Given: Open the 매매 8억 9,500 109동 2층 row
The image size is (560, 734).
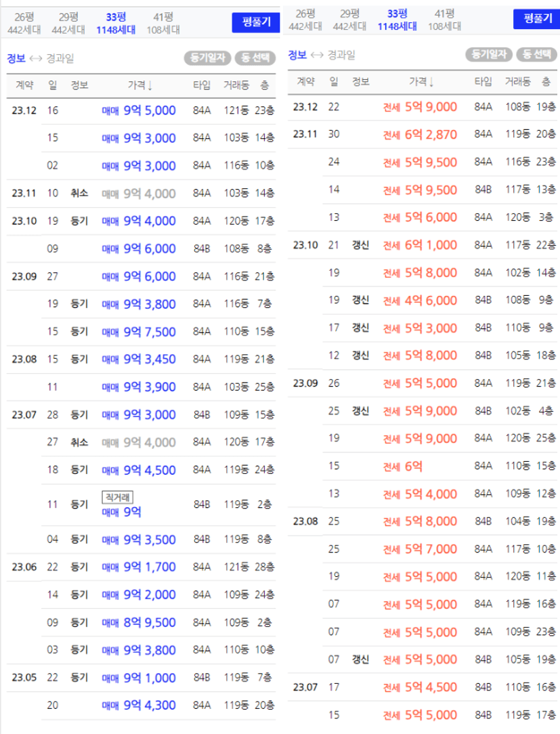Looking at the screenshot, I should point(158,622).
